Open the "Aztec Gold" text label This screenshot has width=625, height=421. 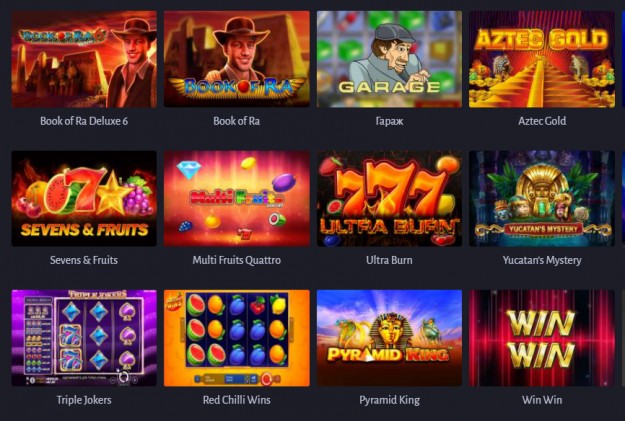pos(542,121)
